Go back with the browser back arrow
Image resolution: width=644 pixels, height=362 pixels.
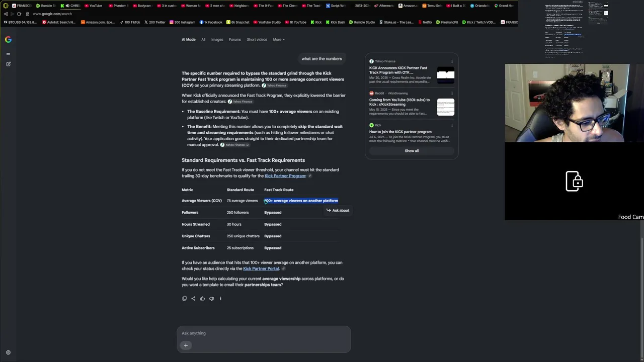point(6,14)
